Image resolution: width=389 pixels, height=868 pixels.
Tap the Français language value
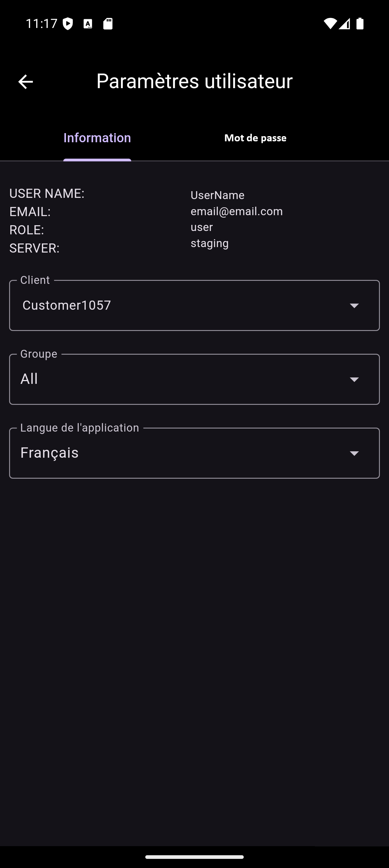click(50, 453)
